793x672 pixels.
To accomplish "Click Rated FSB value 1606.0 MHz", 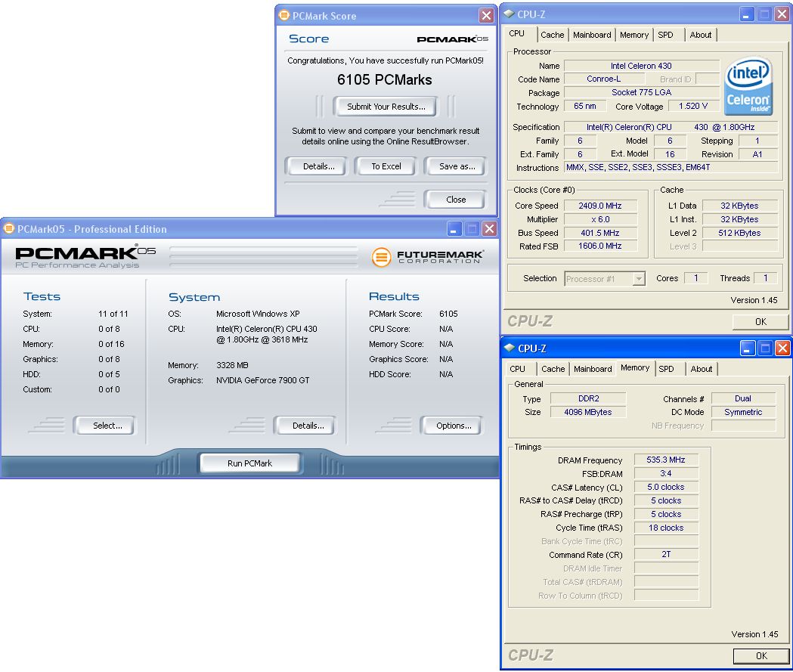I will coord(600,246).
